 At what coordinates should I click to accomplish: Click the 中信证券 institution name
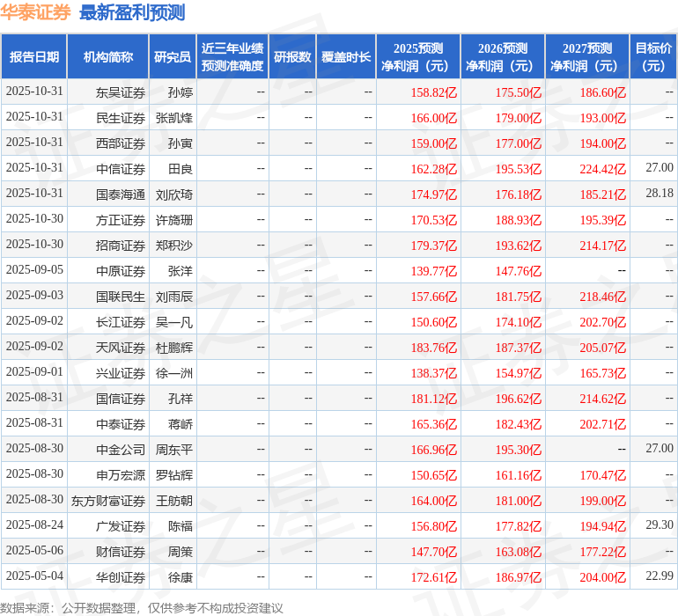click(x=121, y=169)
